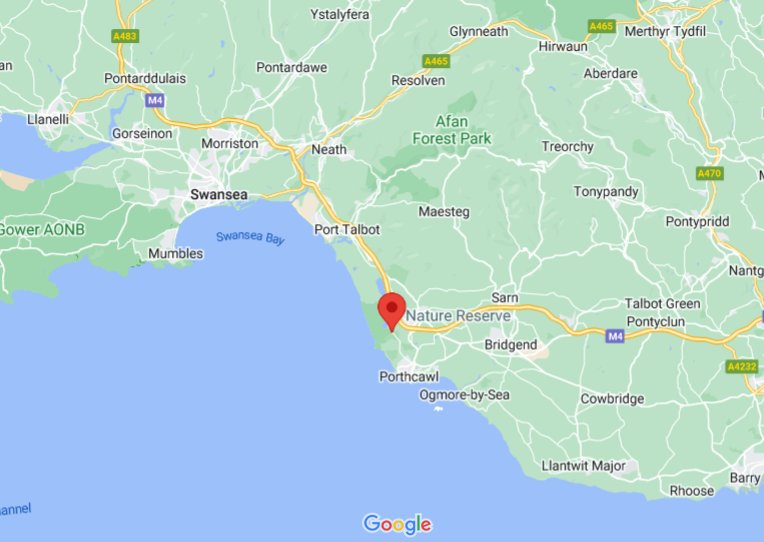Image resolution: width=764 pixels, height=542 pixels.
Task: Click the red location pin marker
Action: coord(392,312)
